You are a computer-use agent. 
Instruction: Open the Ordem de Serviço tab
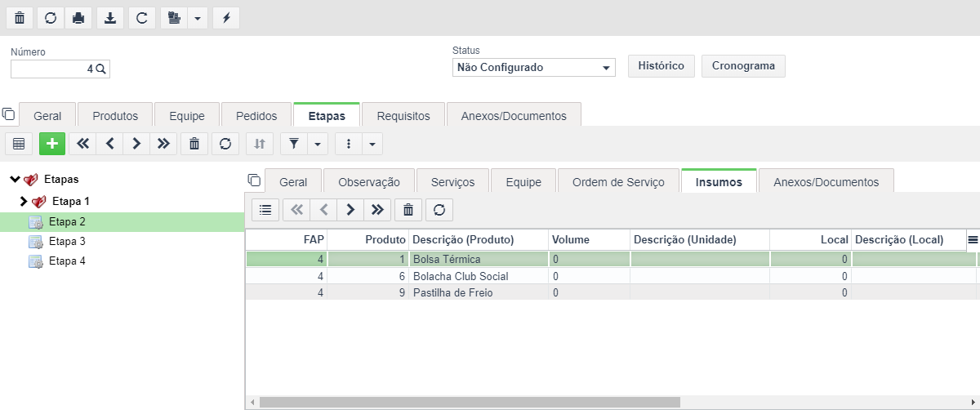(618, 182)
